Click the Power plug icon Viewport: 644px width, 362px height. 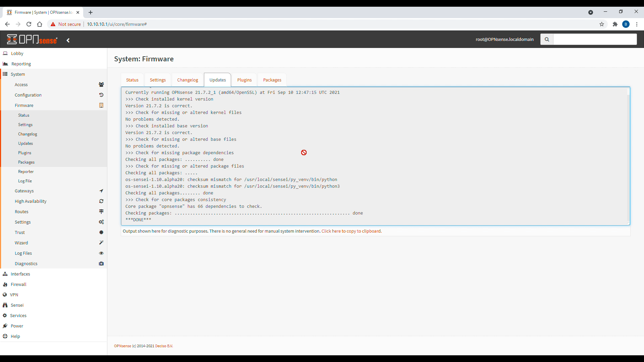pyautogui.click(x=5, y=326)
